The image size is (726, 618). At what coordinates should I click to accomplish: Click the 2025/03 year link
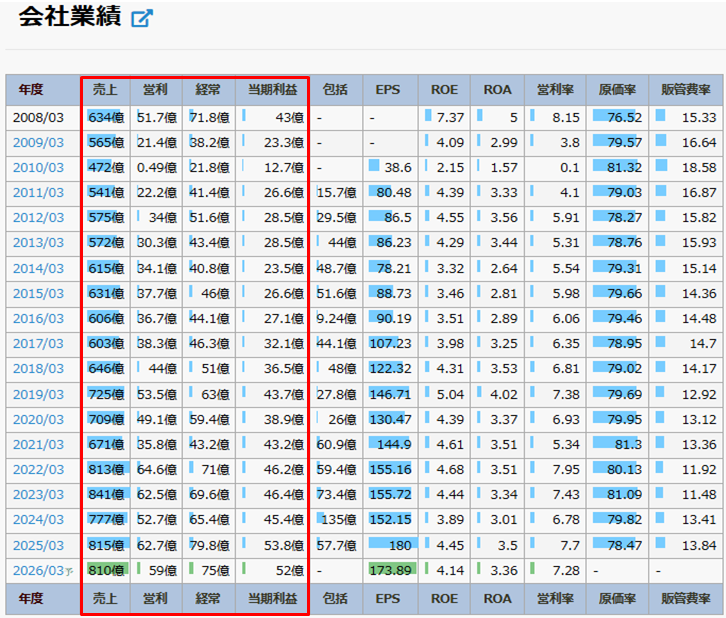(38, 545)
